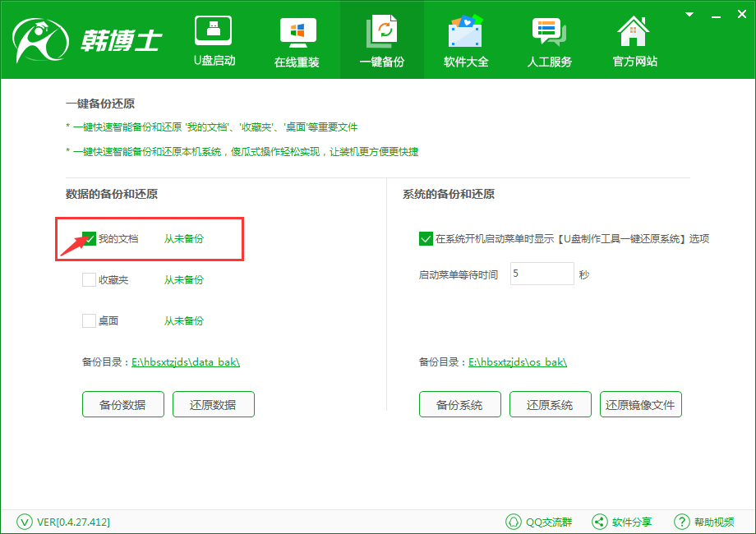
Task: Enable the 桌面 backup checkbox
Action: tap(89, 320)
